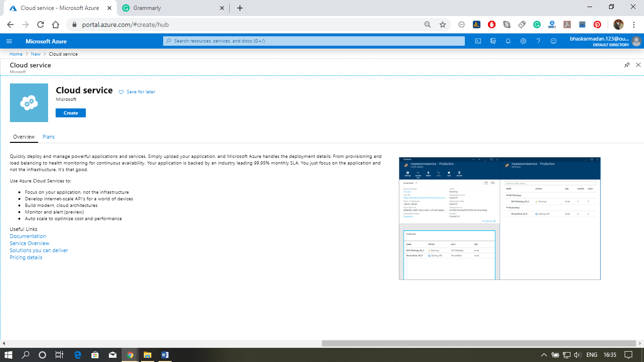Open the Azure portal hamburger menu
The image size is (644, 362).
coord(9,41)
